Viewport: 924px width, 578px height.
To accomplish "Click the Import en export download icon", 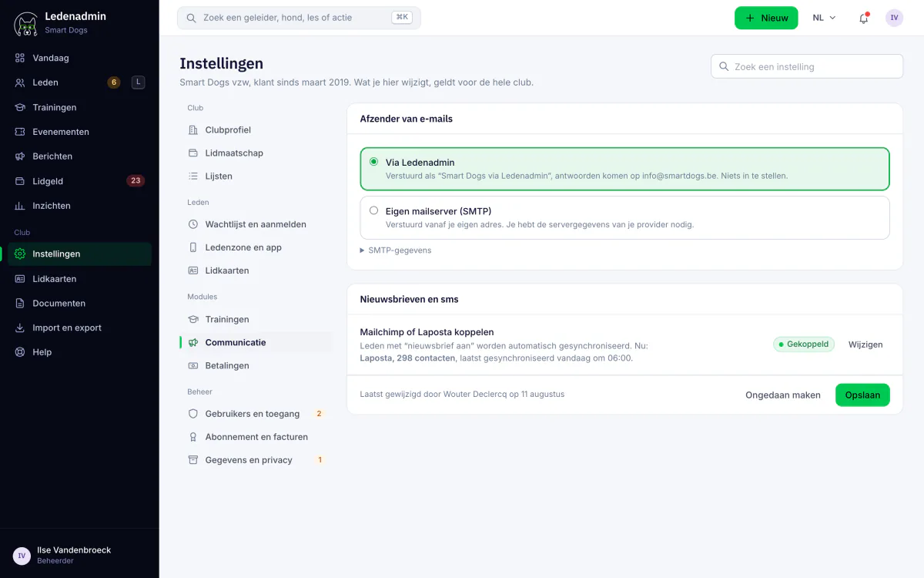I will coord(20,328).
